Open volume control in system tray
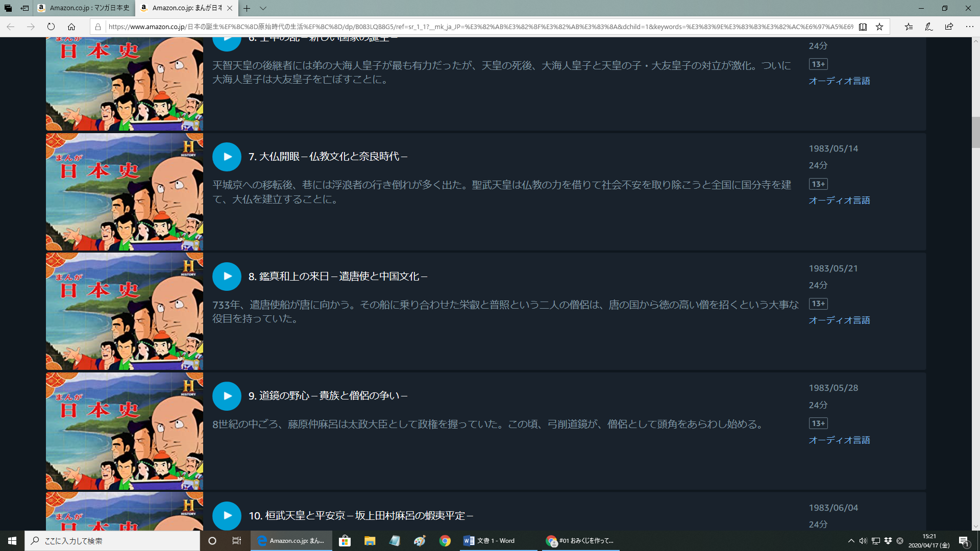This screenshot has width=980, height=551. click(x=863, y=541)
